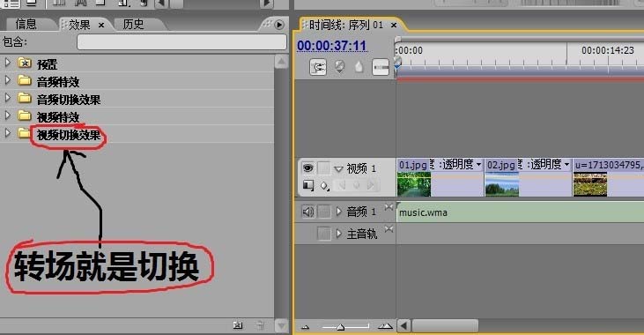Click the 音频切换效果 folder icon
The height and width of the screenshot is (335, 644).
coord(25,98)
